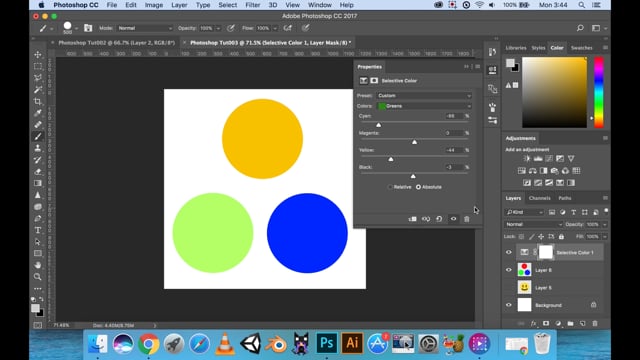Hide the Selective Color 1 layer
The width and height of the screenshot is (640, 360).
point(509,252)
